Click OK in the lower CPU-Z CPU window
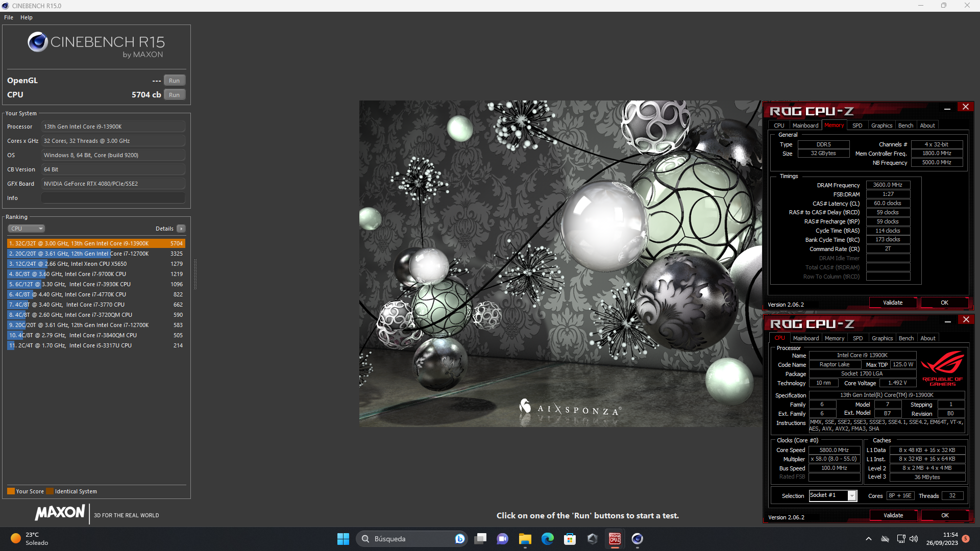This screenshot has width=980, height=551. pos(945,515)
